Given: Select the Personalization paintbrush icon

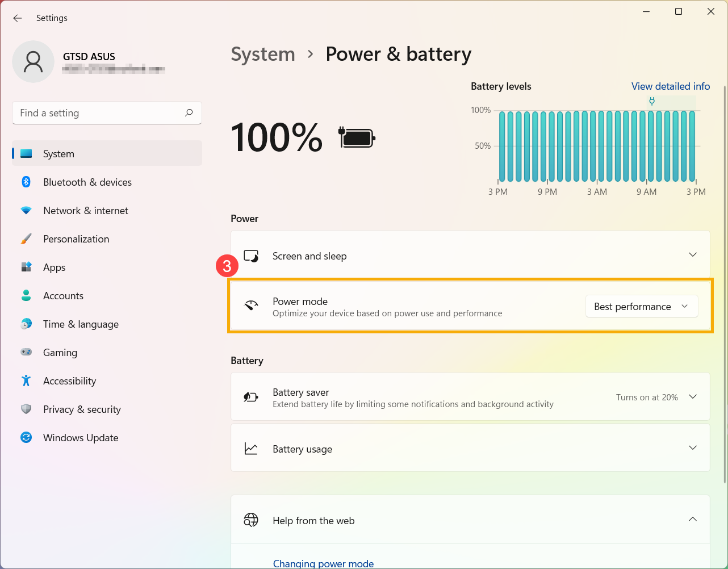Looking at the screenshot, I should pos(26,239).
